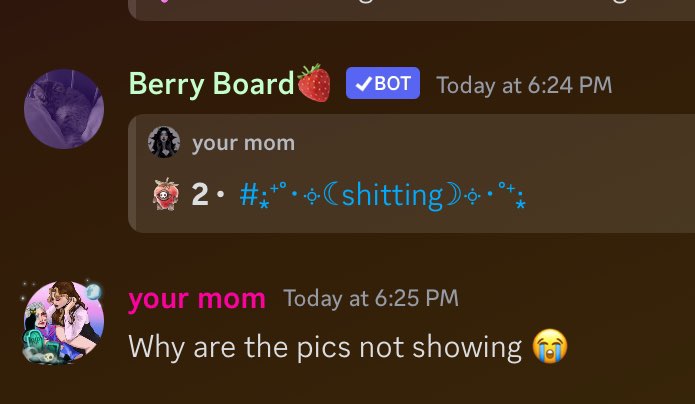
Task: Open the Berry Board username profile
Action: (x=211, y=83)
